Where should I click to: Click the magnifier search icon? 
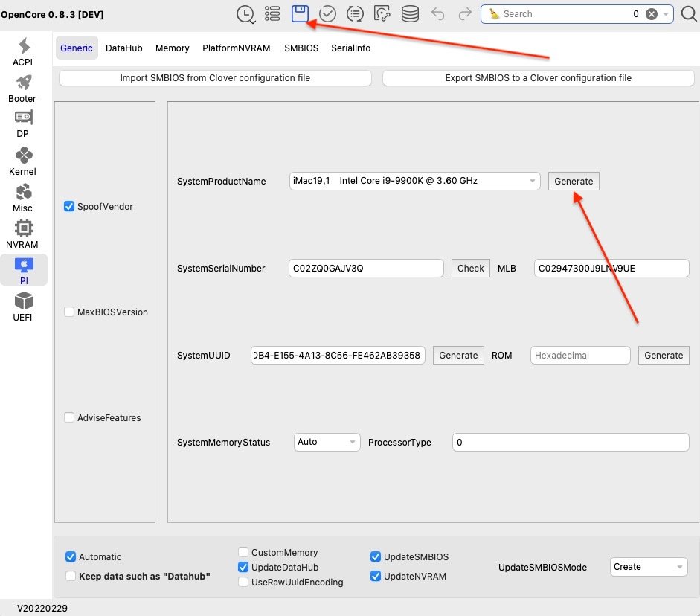click(689, 14)
